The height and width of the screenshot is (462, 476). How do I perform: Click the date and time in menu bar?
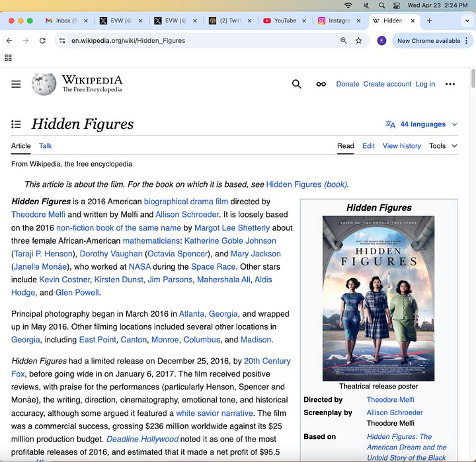[438, 5]
